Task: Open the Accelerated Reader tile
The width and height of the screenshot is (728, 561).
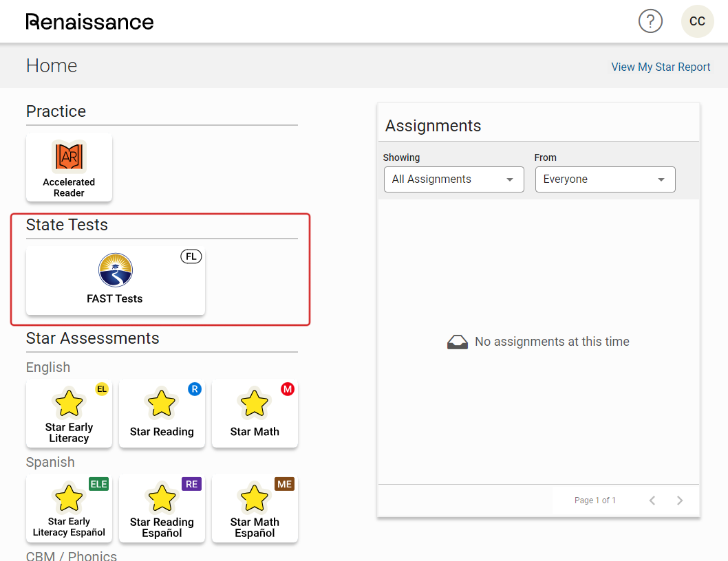Action: click(69, 168)
